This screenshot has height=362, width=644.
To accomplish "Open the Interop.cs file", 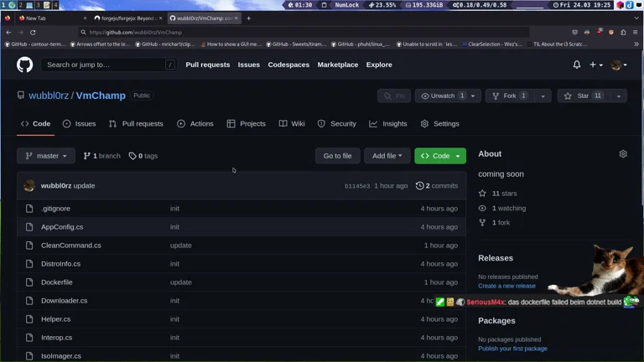I will [57, 338].
